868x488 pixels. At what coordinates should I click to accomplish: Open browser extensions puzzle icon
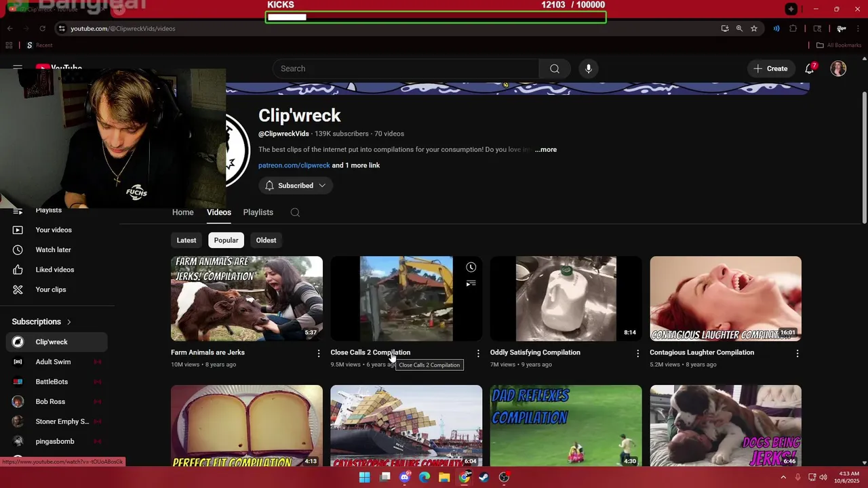[793, 28]
